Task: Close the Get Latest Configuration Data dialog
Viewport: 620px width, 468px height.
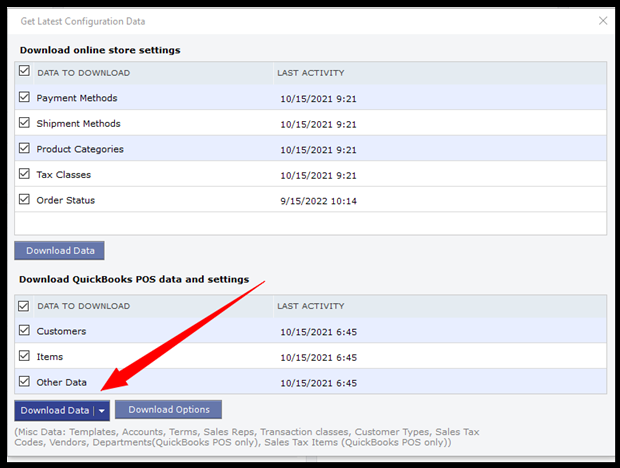Action: click(x=603, y=21)
